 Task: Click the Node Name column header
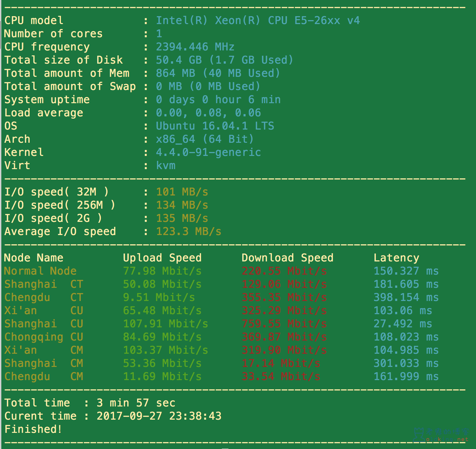[x=34, y=258]
